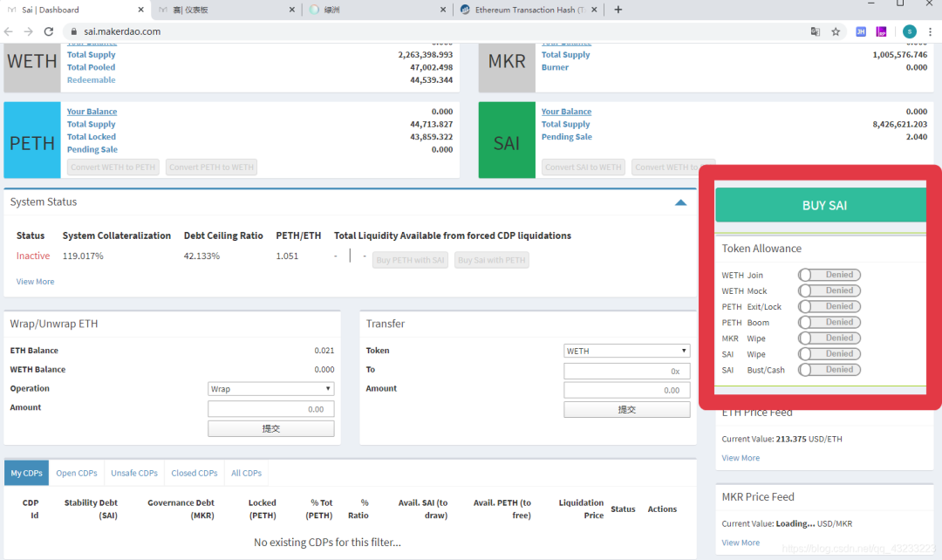942x560 pixels.
Task: Select the All CDPs tab
Action: 246,473
